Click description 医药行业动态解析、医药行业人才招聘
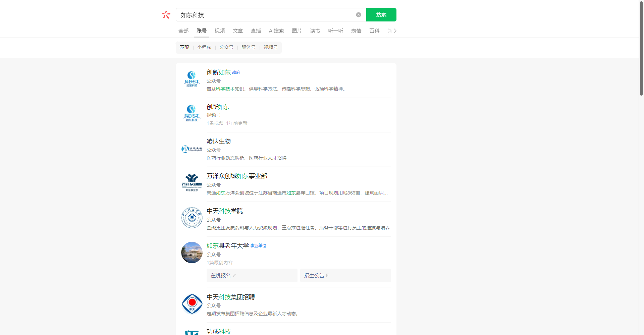The height and width of the screenshot is (335, 644). coord(247,158)
